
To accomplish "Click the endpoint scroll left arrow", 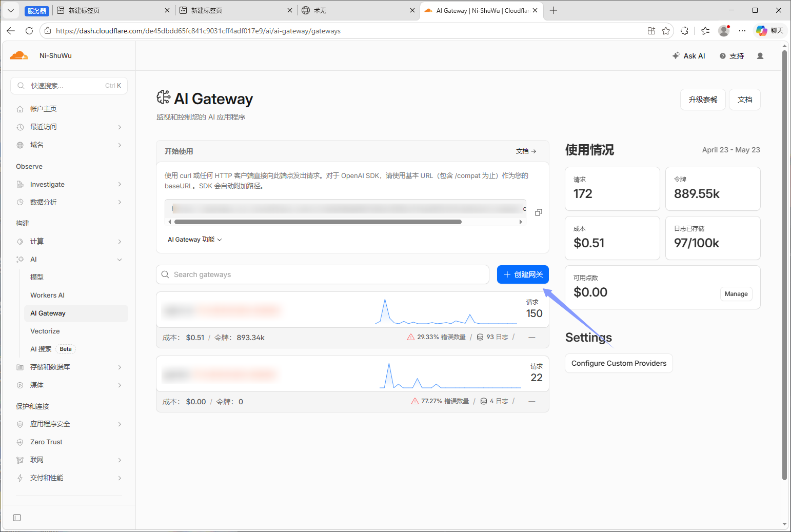I will click(x=169, y=222).
